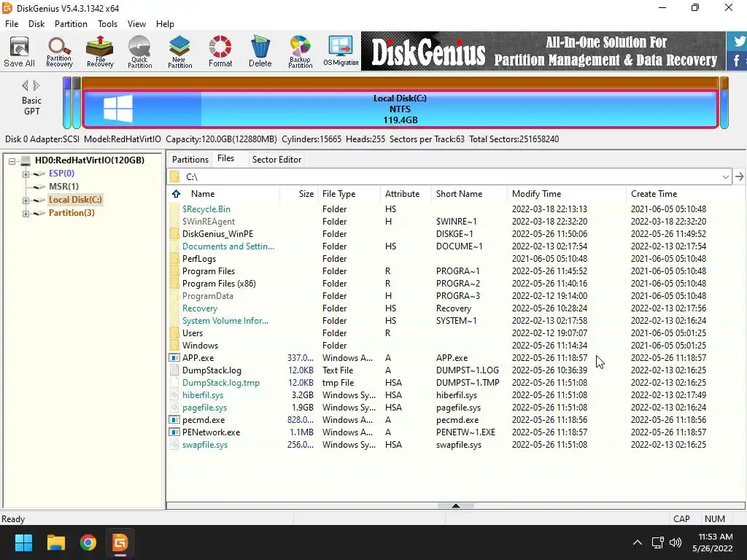Image resolution: width=747 pixels, height=560 pixels.
Task: Open the Help menu
Action: pyautogui.click(x=165, y=24)
